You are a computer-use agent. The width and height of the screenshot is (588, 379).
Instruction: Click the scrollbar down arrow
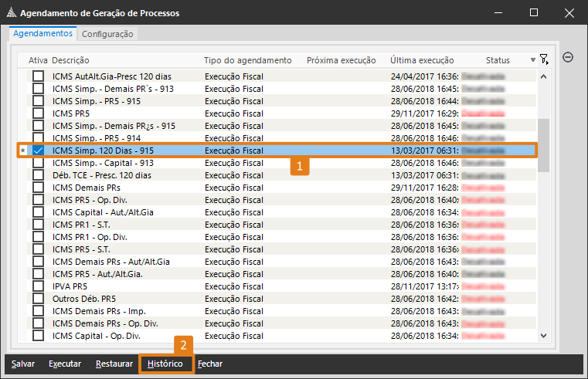pos(542,335)
